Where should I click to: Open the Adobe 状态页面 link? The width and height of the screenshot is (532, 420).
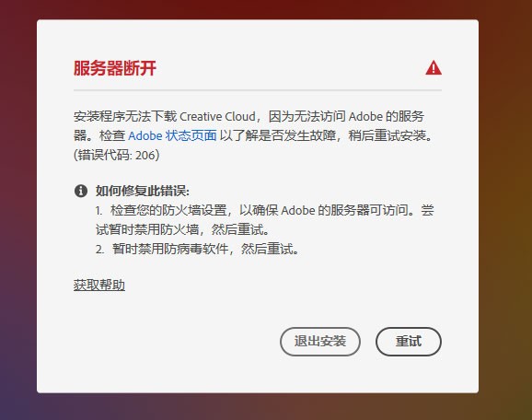pos(172,135)
